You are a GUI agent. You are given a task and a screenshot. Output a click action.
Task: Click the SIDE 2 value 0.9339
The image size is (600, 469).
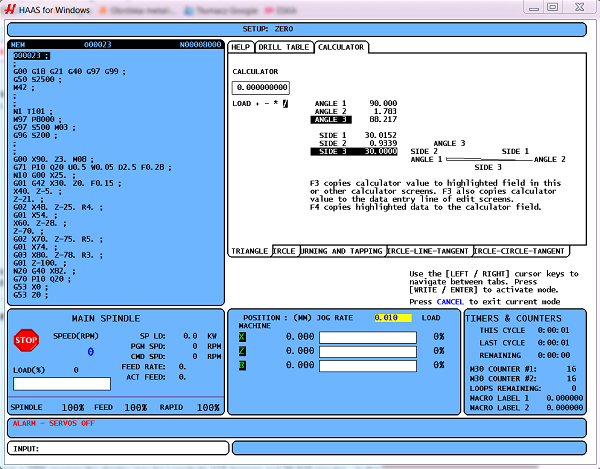click(383, 143)
